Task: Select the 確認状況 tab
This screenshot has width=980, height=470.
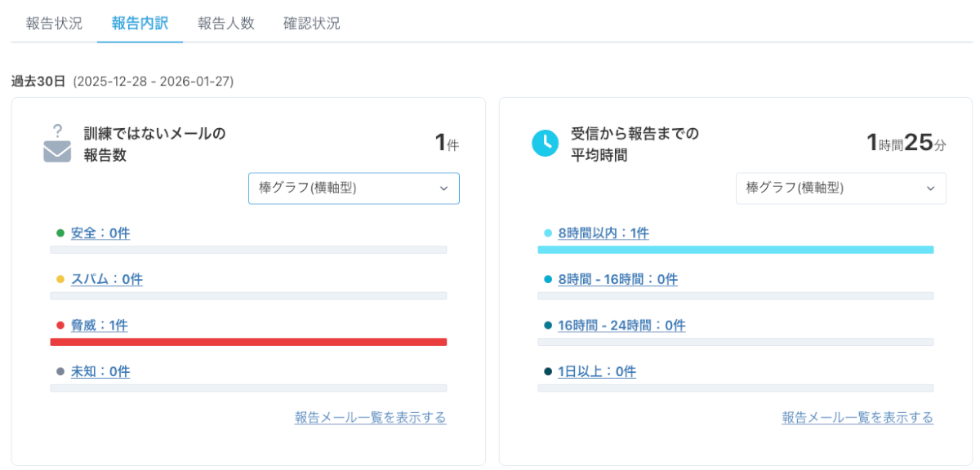Action: (x=312, y=23)
